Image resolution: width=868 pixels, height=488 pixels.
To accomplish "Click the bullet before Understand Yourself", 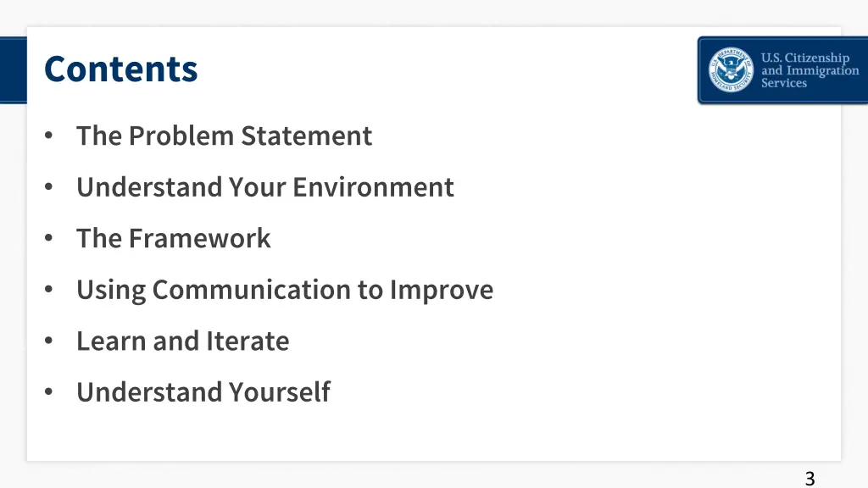I will pyautogui.click(x=48, y=391).
